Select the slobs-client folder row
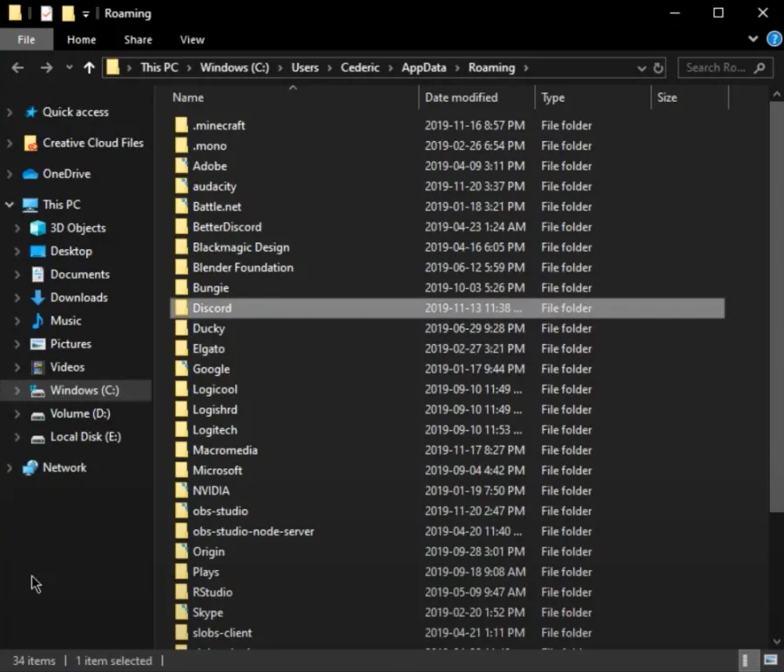This screenshot has height=672, width=784. tap(447, 633)
